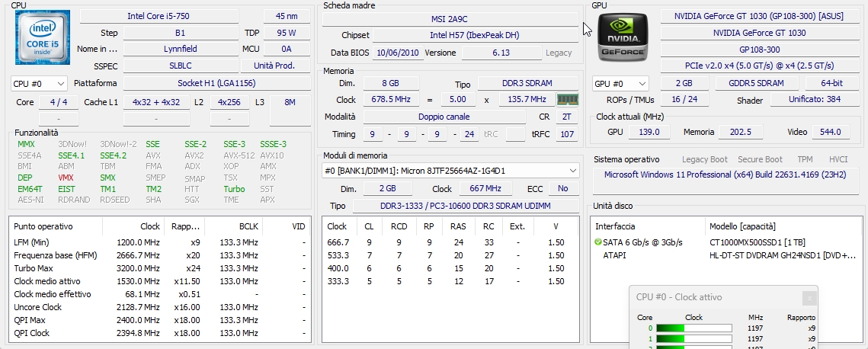Select the Turbo Max row
This screenshot has height=349, width=868.
click(159, 268)
